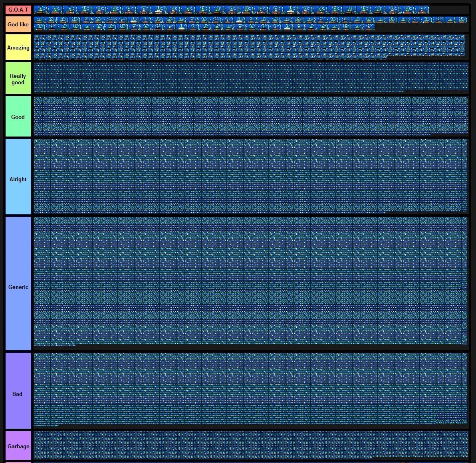Select the Really good tier label

18,78
